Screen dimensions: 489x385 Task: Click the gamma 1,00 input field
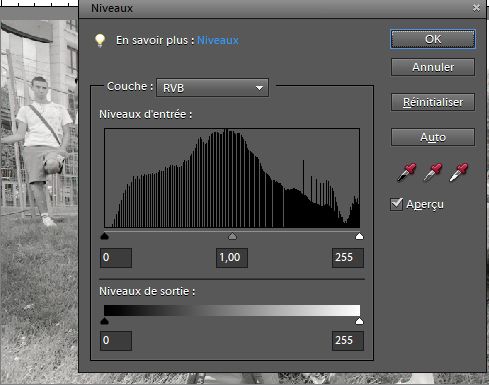click(232, 258)
